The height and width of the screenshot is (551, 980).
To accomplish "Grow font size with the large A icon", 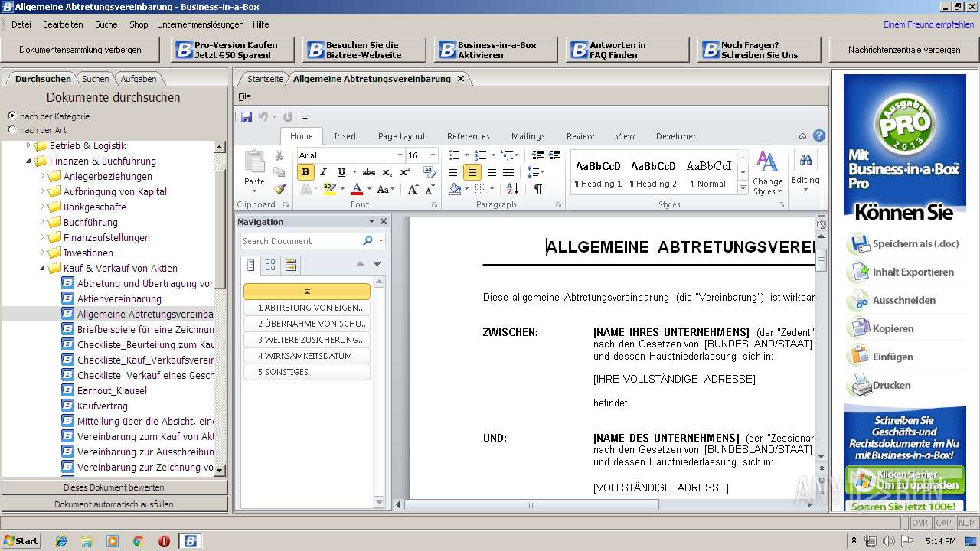I will (413, 189).
